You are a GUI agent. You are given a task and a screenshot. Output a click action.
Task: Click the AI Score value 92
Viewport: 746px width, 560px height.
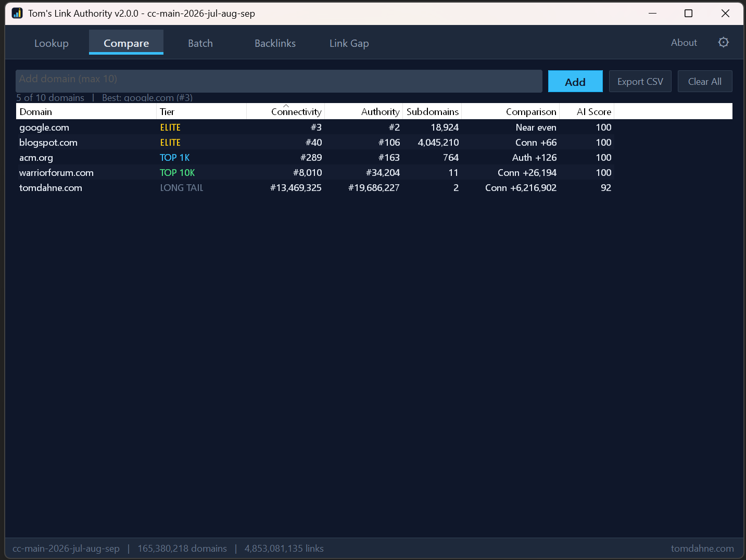click(606, 188)
